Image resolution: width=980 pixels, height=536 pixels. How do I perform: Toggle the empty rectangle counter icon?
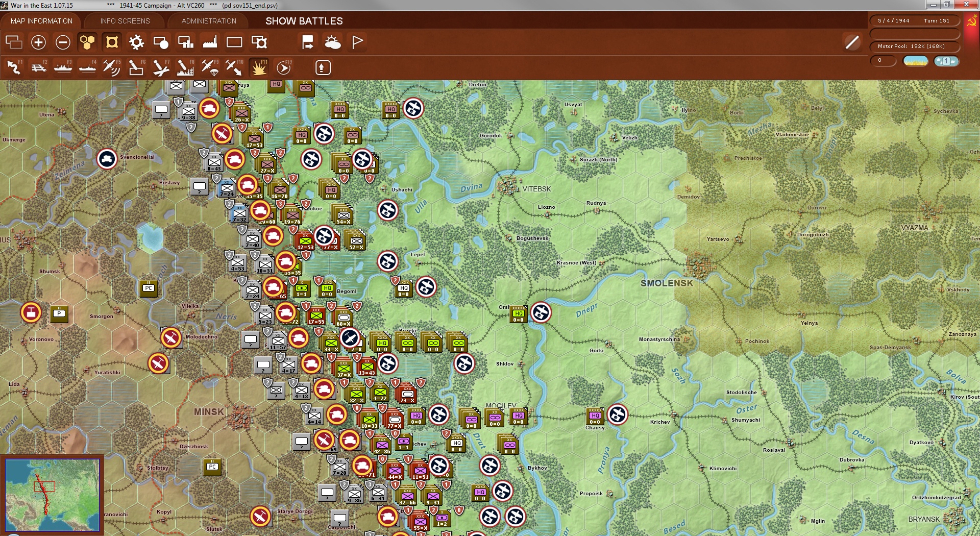[234, 42]
